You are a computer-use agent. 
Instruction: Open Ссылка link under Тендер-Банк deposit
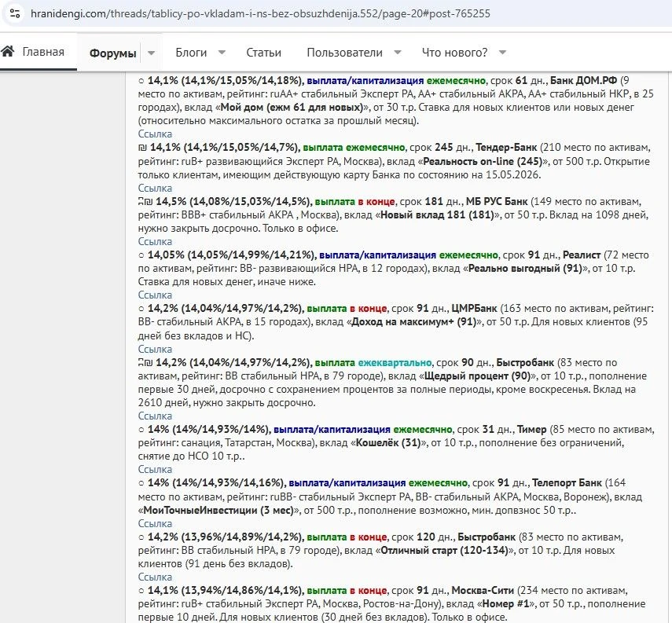tap(155, 188)
